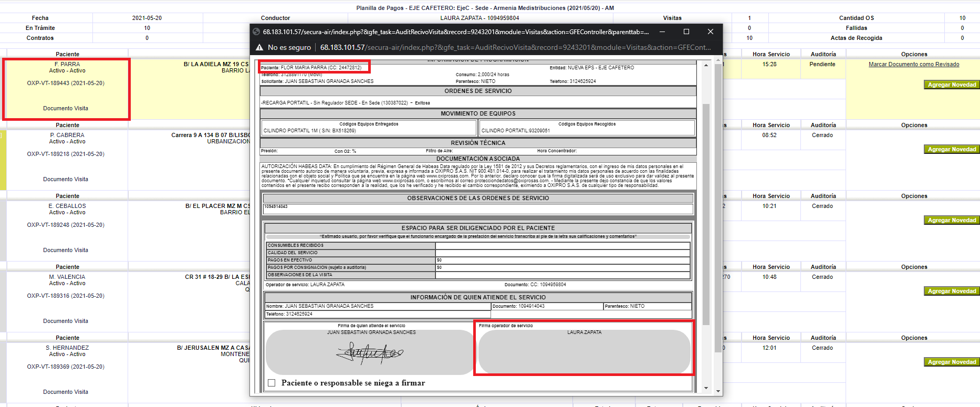
Task: Click 'CILINDRO PORTATIL:93209051' collected equipment entry
Action: (516, 131)
